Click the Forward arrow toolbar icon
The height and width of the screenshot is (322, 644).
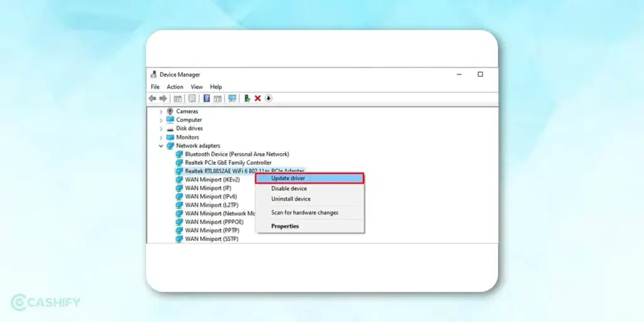tap(163, 99)
